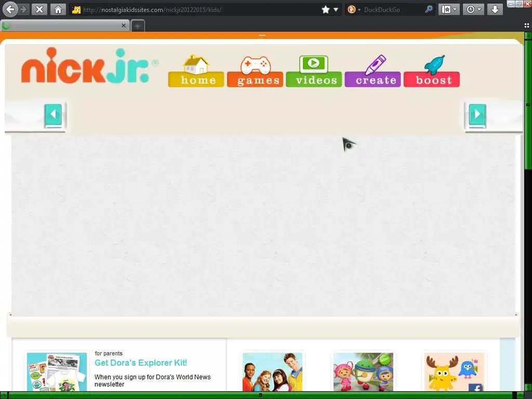The height and width of the screenshot is (399, 532).
Task: Open the games navigation button
Action: coord(255,71)
